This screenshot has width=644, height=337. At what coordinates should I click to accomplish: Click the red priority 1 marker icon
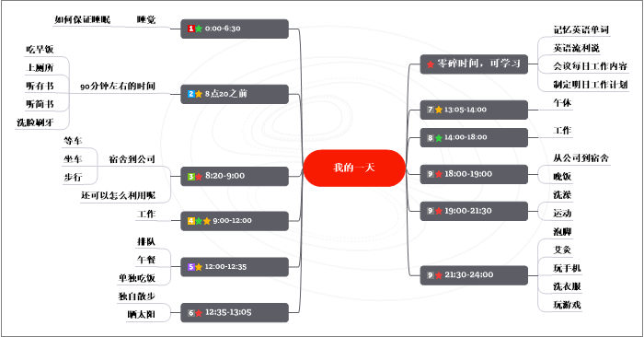pos(191,29)
